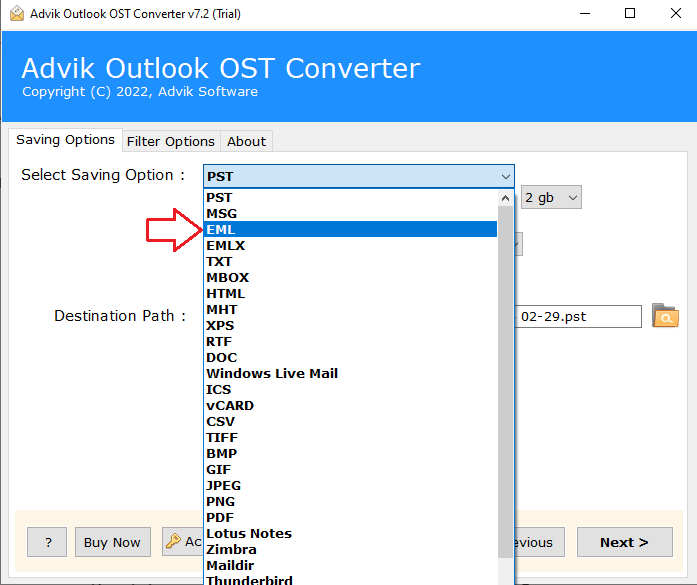Maximize the Advik OST Converter window
Image resolution: width=697 pixels, height=585 pixels.
point(630,13)
